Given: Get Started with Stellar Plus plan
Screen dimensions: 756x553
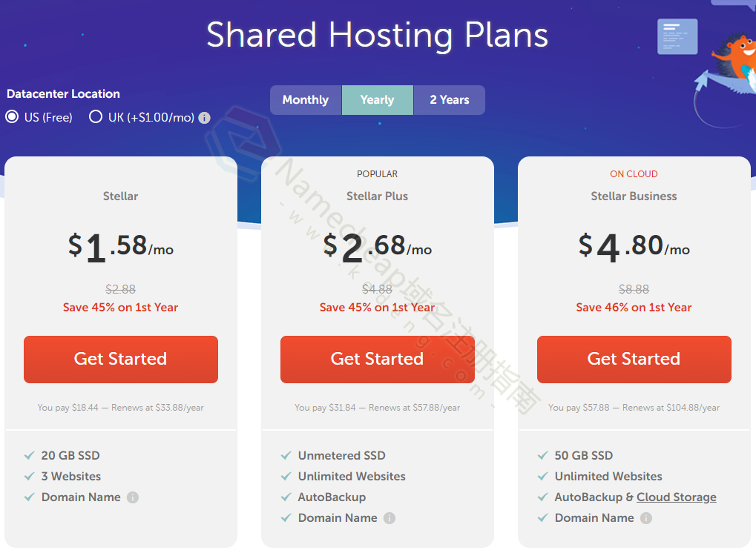Looking at the screenshot, I should point(378,360).
